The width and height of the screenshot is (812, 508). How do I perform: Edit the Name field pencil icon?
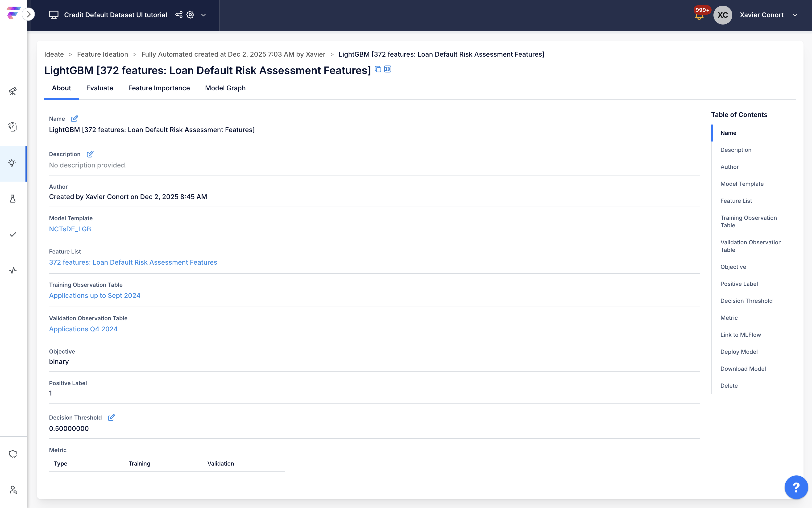pos(75,119)
